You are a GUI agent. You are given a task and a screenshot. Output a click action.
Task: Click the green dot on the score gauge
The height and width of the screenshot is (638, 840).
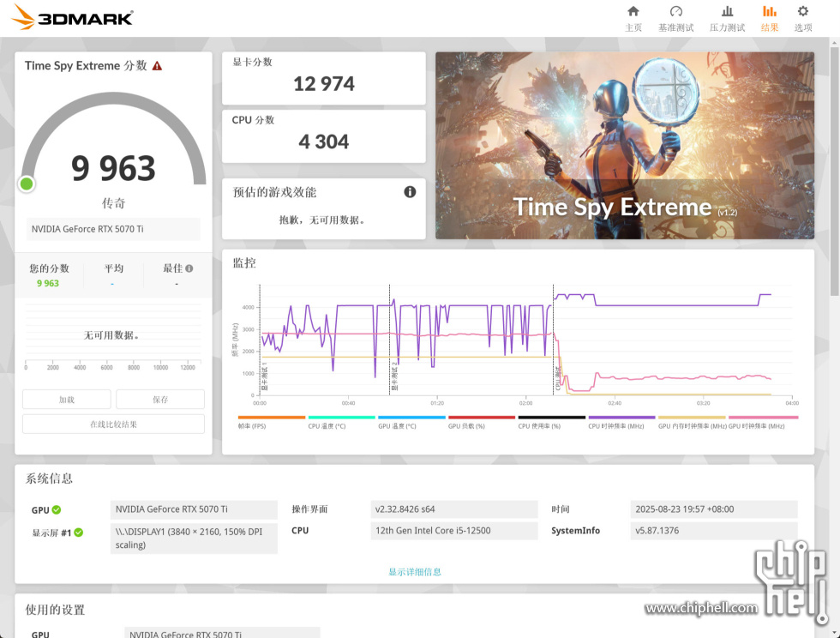[27, 184]
